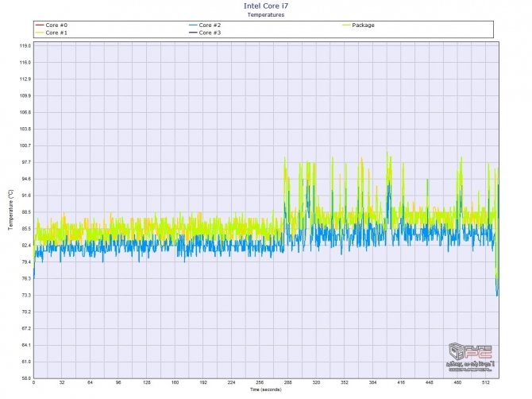This screenshot has width=532, height=399.
Task: Click the 119.0 y-axis value
Action: [25, 46]
